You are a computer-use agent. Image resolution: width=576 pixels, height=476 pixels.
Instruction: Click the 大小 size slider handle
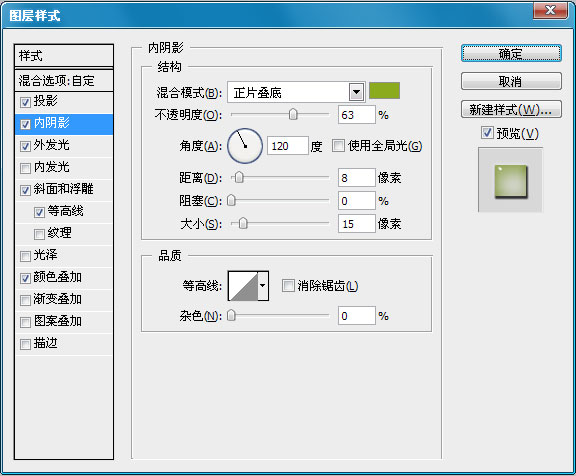point(243,223)
